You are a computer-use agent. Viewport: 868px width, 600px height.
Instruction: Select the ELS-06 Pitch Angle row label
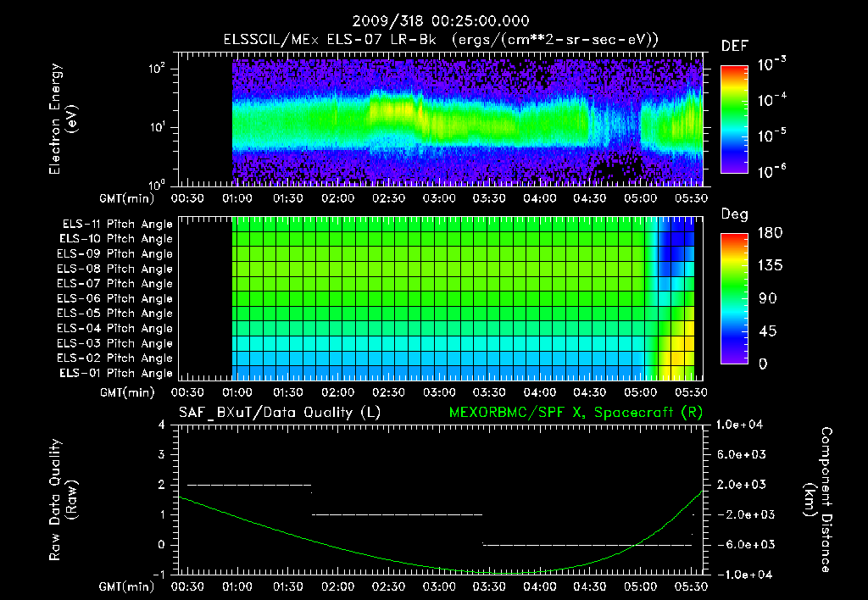click(x=114, y=298)
